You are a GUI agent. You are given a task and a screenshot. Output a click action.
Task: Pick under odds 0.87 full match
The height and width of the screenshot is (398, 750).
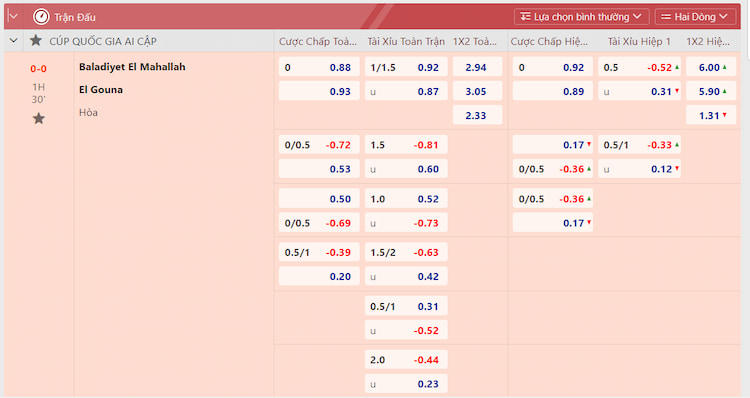[406, 91]
